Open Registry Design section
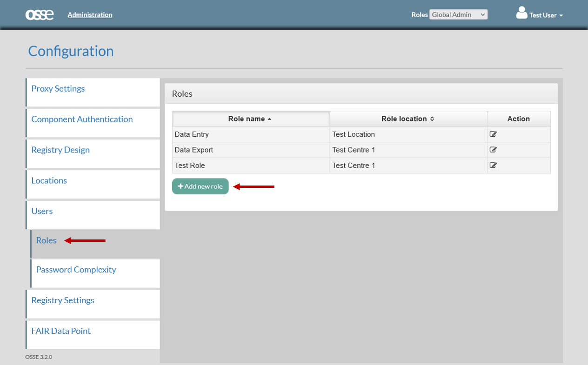The width and height of the screenshot is (588, 365). click(93, 154)
